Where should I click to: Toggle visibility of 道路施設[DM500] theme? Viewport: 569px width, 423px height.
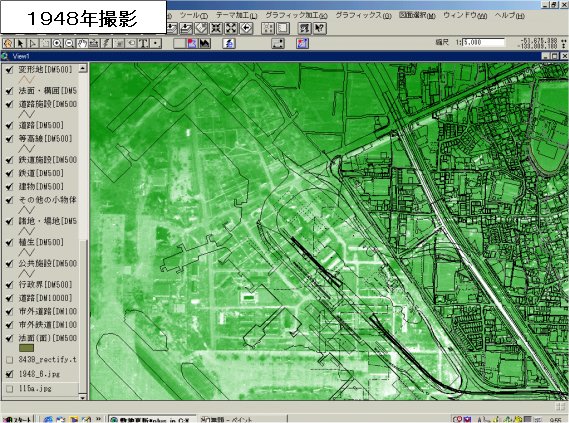click(9, 104)
